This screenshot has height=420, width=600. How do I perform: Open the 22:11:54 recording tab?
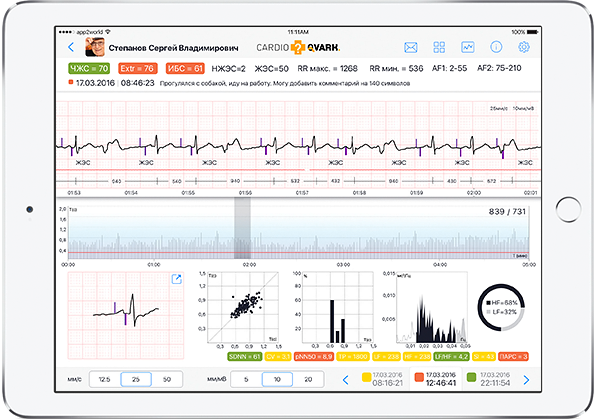489,379
